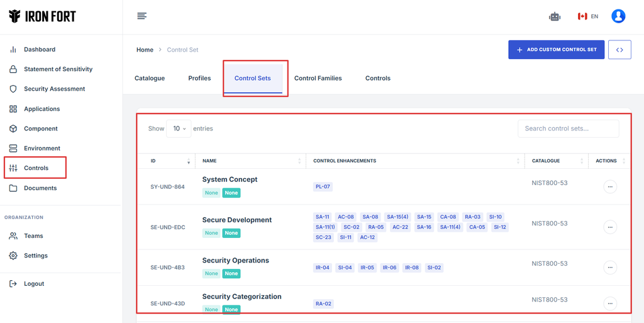Open Dashboard from the sidebar
This screenshot has height=323, width=644.
40,49
